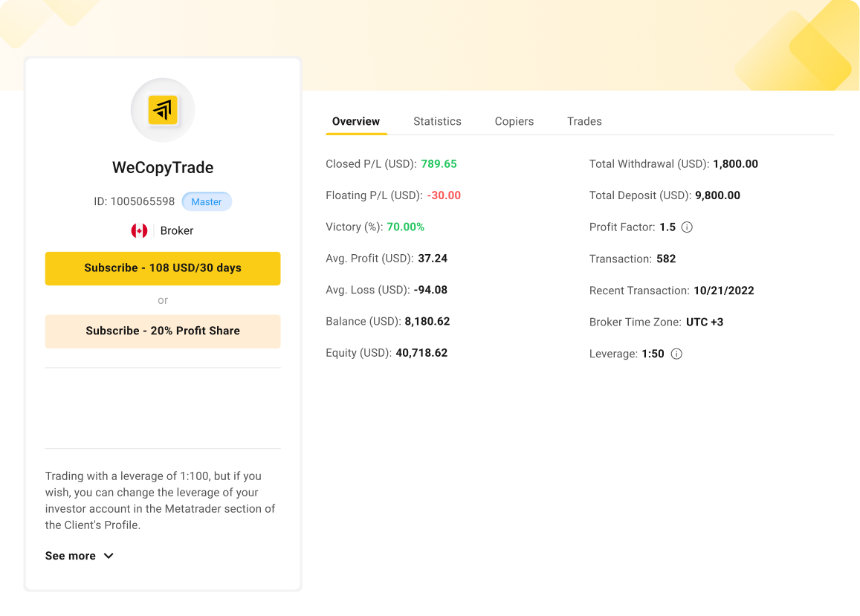This screenshot has height=616, width=860.
Task: Switch to the Statistics tab
Action: (437, 121)
